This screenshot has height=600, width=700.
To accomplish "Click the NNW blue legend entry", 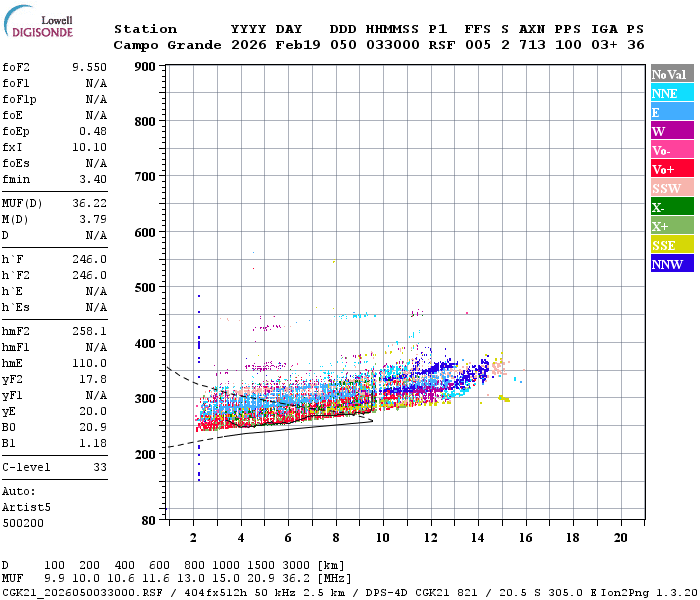I will coord(672,264).
